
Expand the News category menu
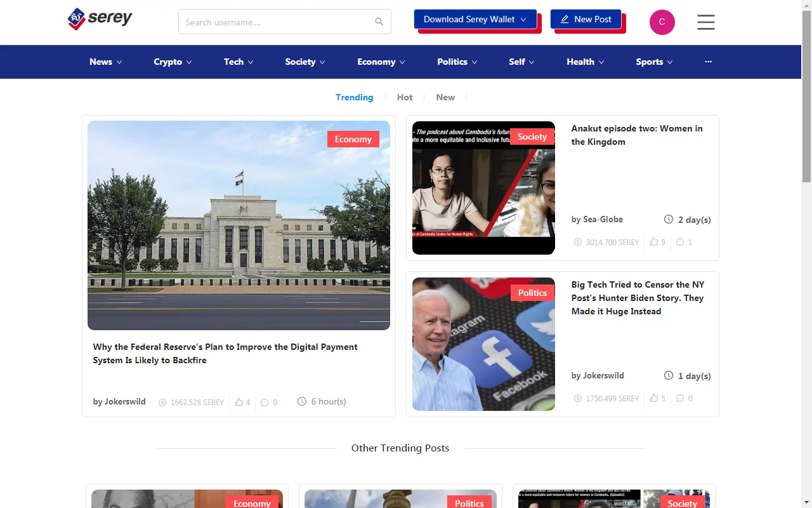pyautogui.click(x=105, y=62)
